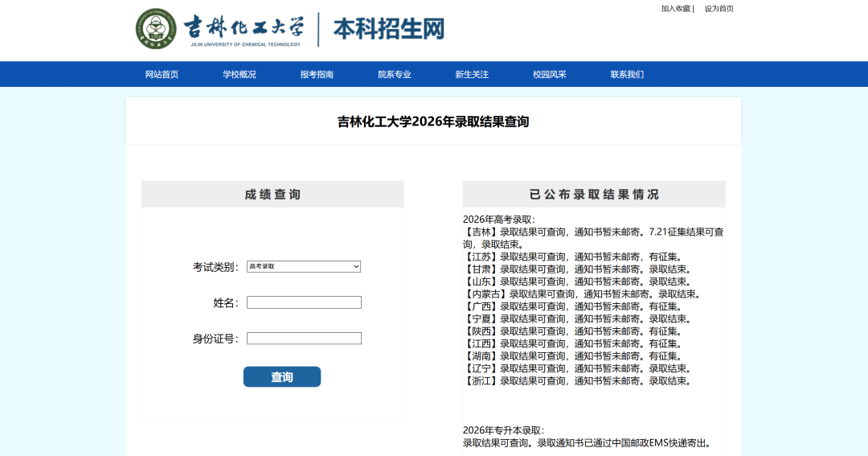Click the 【甘肃】 admission status line
The image size is (868, 456).
[577, 269]
